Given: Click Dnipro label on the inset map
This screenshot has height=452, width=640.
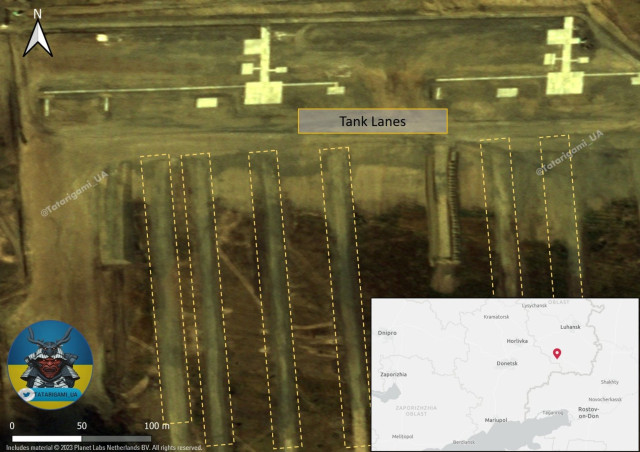Looking at the screenshot, I should tap(387, 332).
